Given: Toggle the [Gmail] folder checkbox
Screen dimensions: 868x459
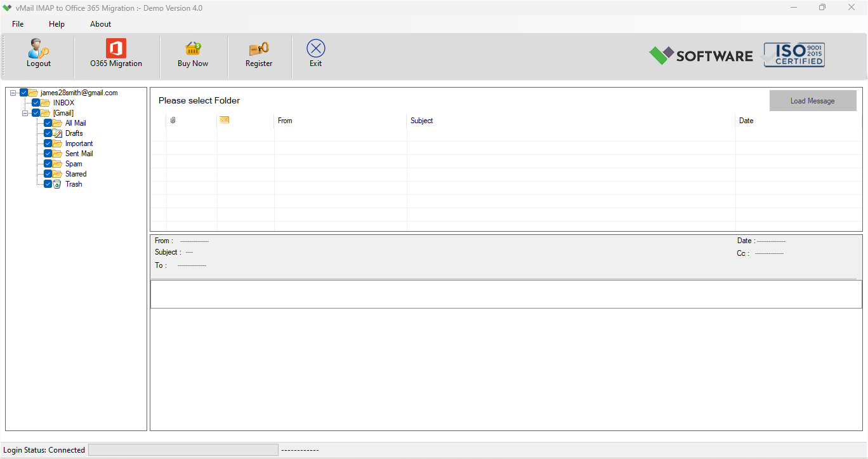Looking at the screenshot, I should [x=36, y=113].
